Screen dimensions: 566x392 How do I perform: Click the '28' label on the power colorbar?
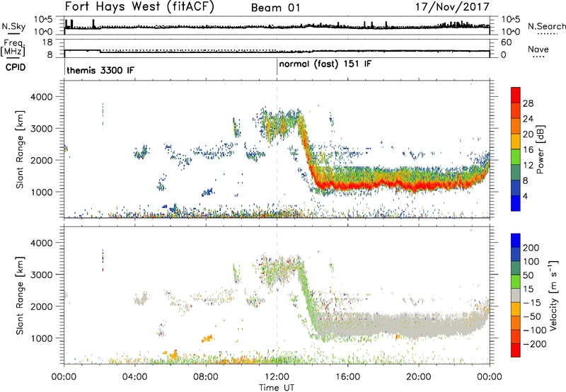[528, 103]
